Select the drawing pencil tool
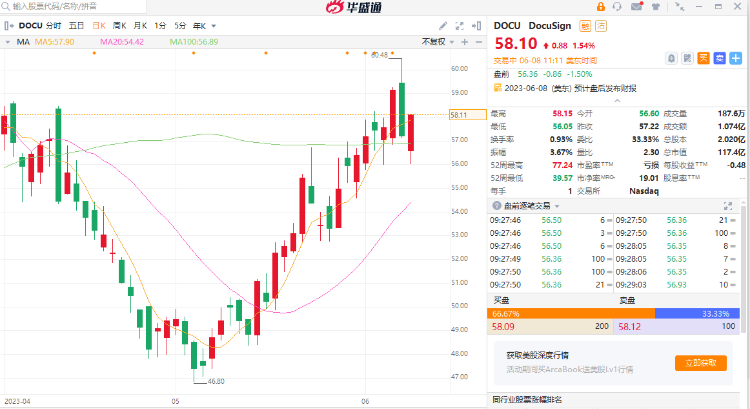 443,26
